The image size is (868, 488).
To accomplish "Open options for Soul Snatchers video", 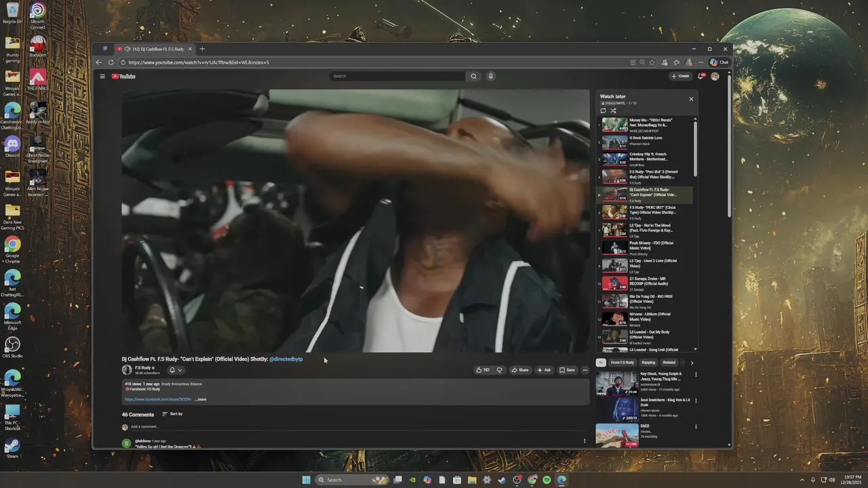I will tap(696, 401).
